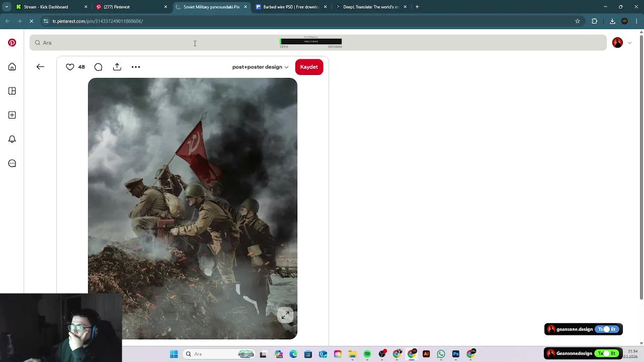Image resolution: width=644 pixels, height=362 pixels.
Task: Click the Create pin plus icon
Action: 12,115
